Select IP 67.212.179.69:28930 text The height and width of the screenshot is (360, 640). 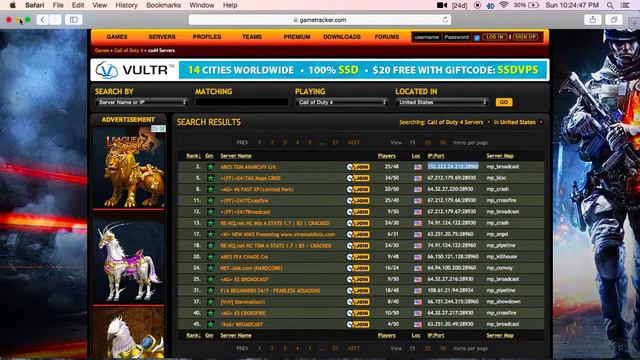[x=451, y=178]
